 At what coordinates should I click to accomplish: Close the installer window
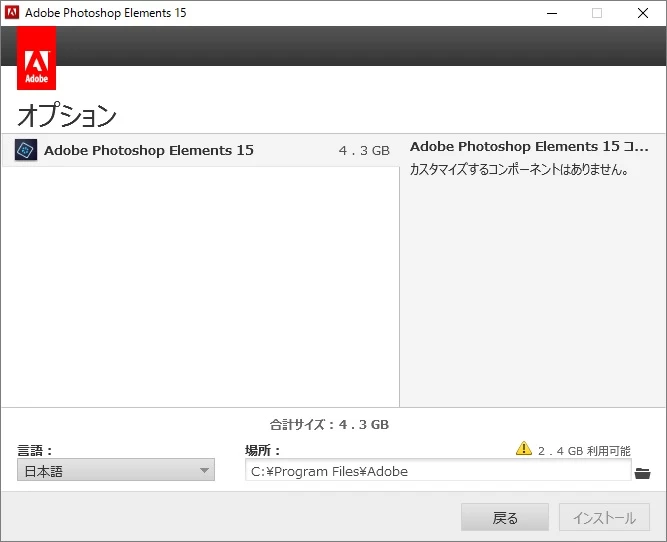(643, 13)
